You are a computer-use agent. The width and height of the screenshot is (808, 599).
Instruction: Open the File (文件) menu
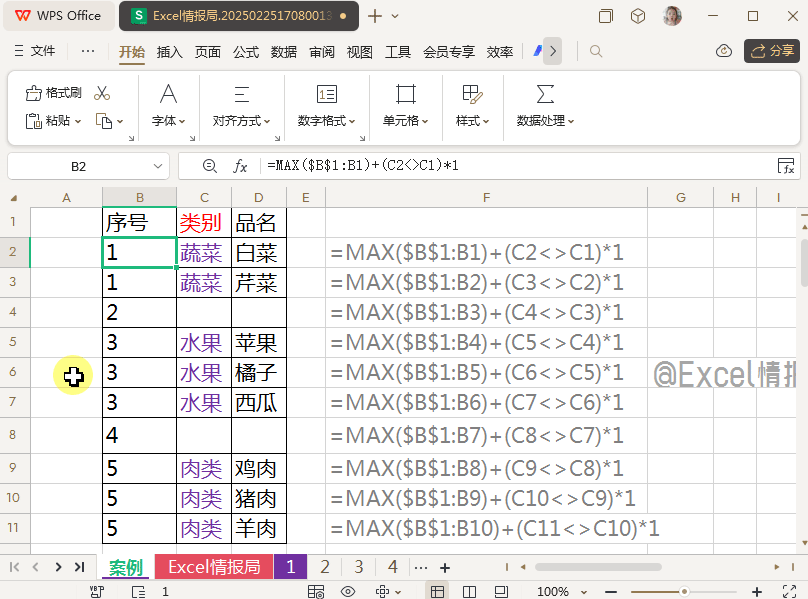[x=35, y=51]
